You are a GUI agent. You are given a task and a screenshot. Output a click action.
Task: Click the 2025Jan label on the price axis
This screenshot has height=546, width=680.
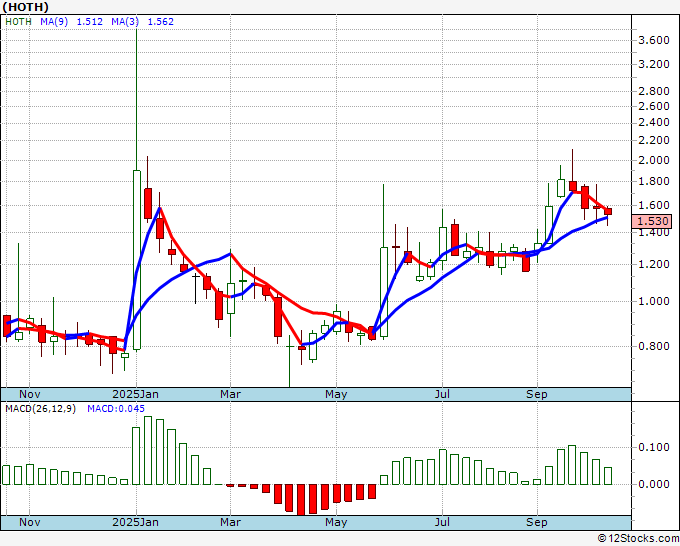135,394
